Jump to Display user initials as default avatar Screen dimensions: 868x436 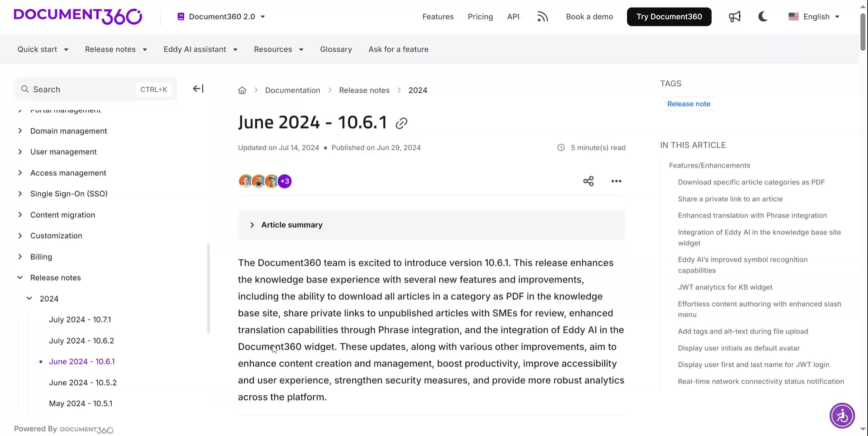tap(739, 348)
